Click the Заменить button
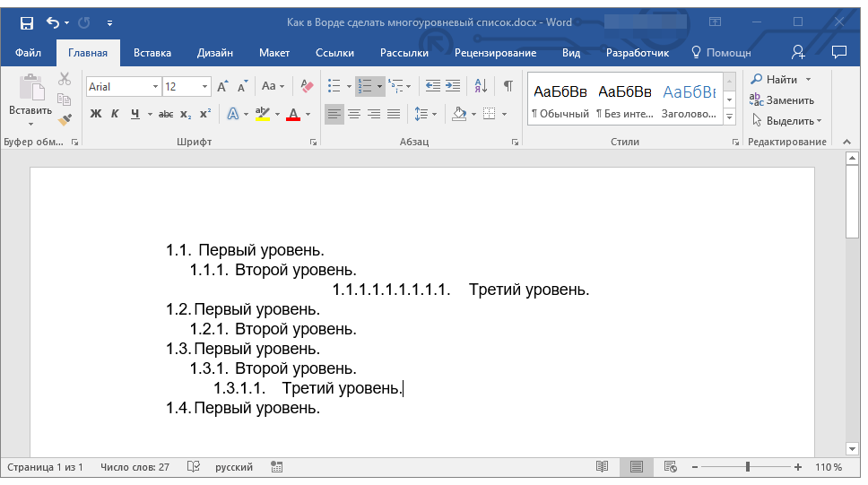 point(781,100)
